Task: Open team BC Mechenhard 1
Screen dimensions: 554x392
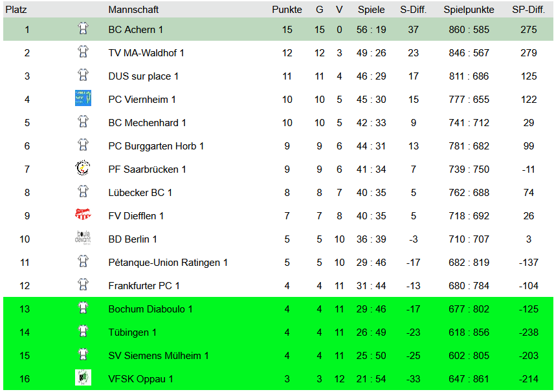Action: pyautogui.click(x=147, y=123)
